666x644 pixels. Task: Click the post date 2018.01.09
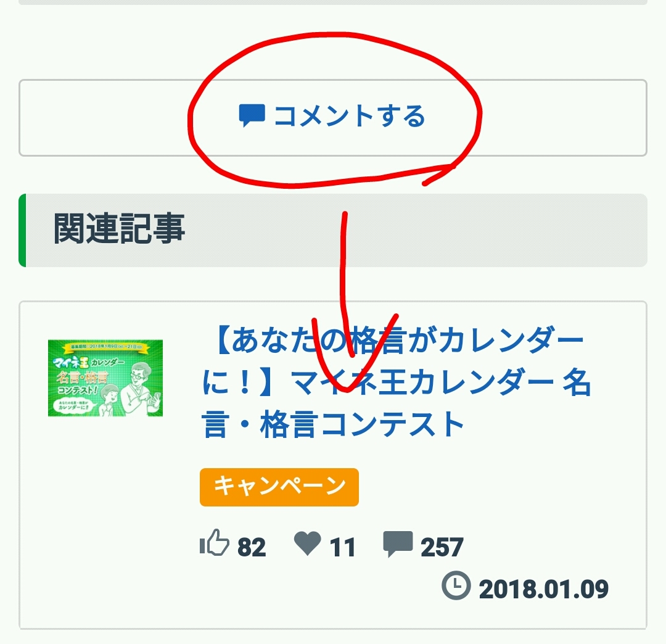544,589
